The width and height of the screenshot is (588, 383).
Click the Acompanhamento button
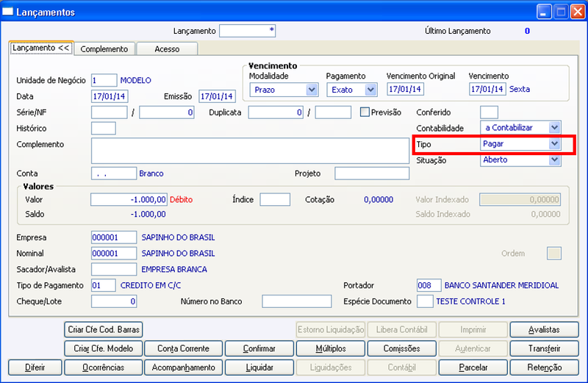[183, 368]
